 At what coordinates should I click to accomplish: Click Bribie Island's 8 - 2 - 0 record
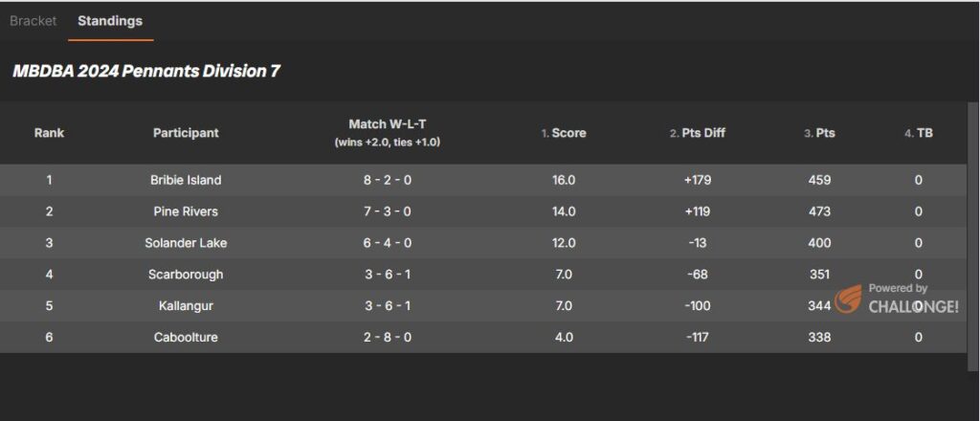pyautogui.click(x=388, y=180)
